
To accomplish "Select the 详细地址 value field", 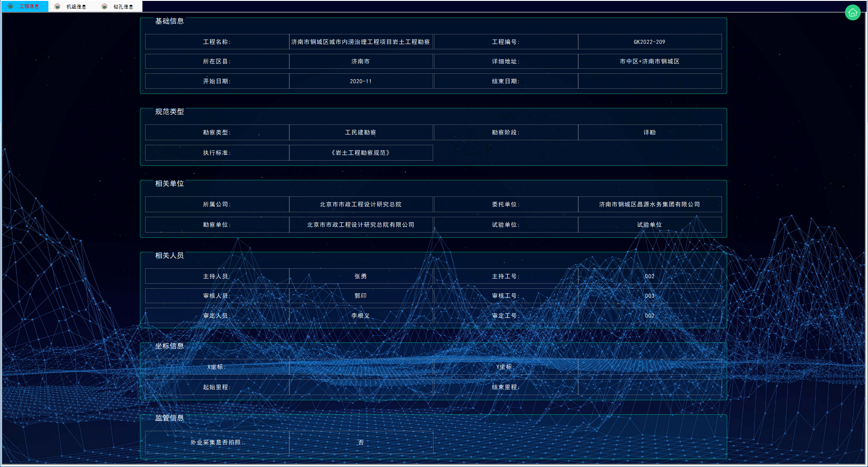I will (649, 62).
